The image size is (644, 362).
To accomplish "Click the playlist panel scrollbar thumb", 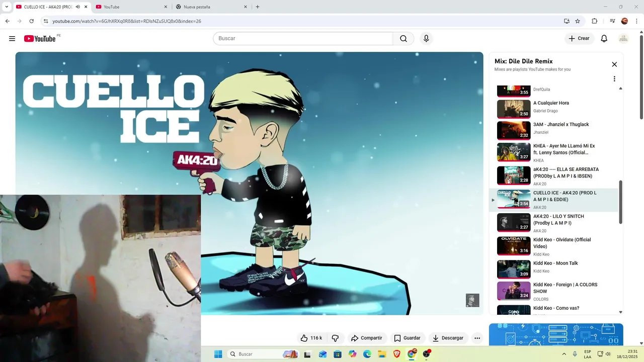I will 620,202.
